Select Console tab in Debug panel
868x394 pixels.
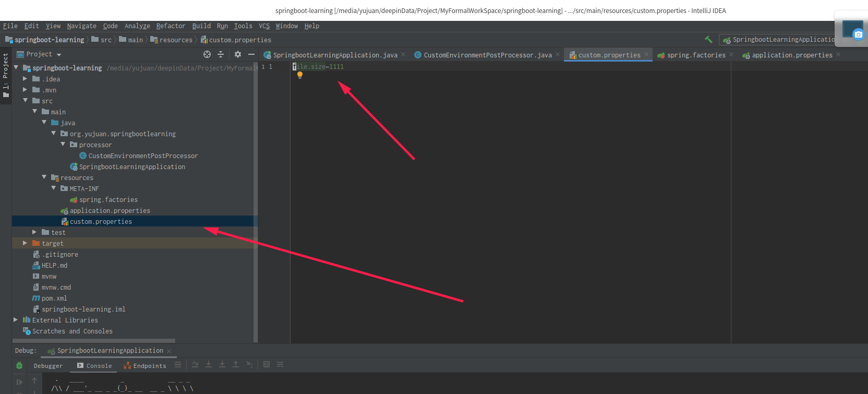[x=94, y=366]
